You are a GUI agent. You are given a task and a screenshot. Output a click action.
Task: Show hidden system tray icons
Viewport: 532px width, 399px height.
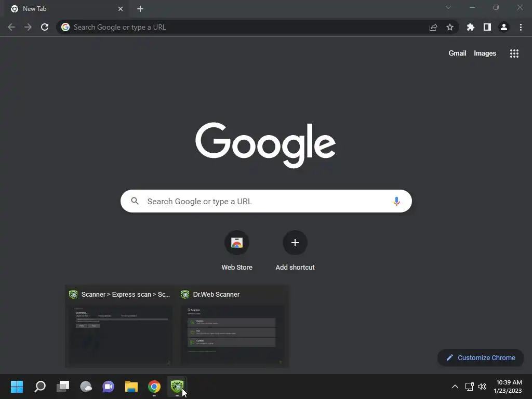click(x=455, y=387)
